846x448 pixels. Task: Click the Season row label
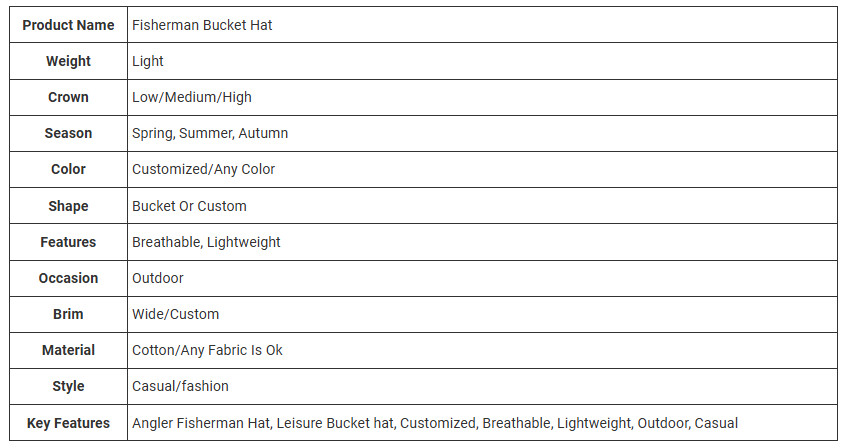pos(68,133)
